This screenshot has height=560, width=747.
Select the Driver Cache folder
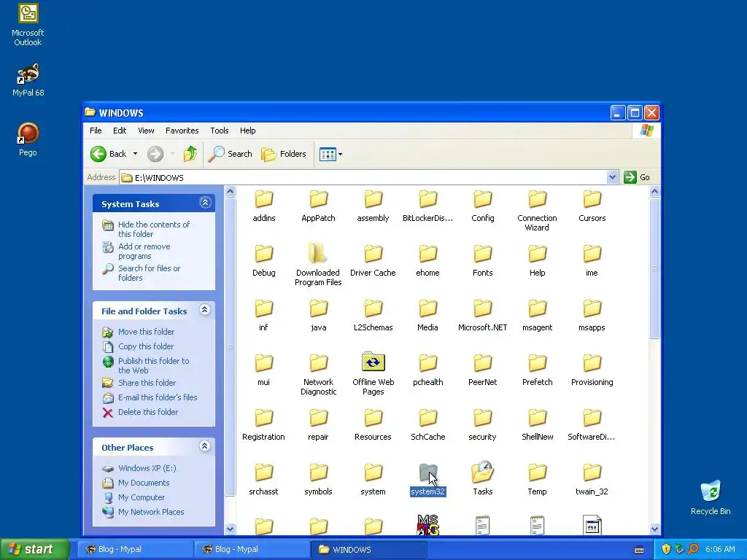click(373, 261)
